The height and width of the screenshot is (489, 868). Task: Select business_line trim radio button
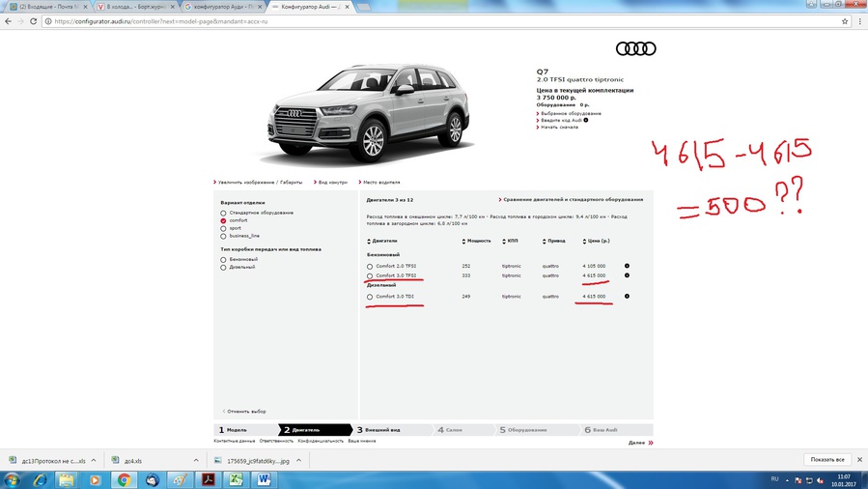(223, 237)
